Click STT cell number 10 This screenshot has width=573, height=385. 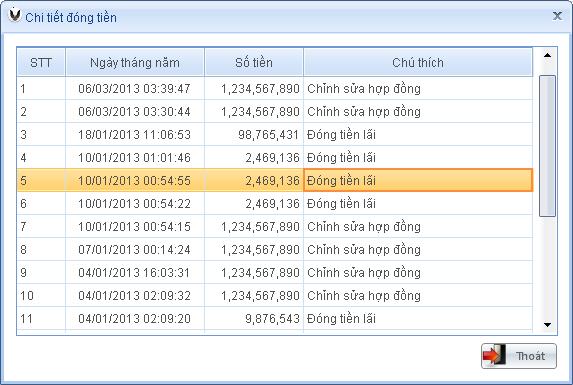coord(41,296)
